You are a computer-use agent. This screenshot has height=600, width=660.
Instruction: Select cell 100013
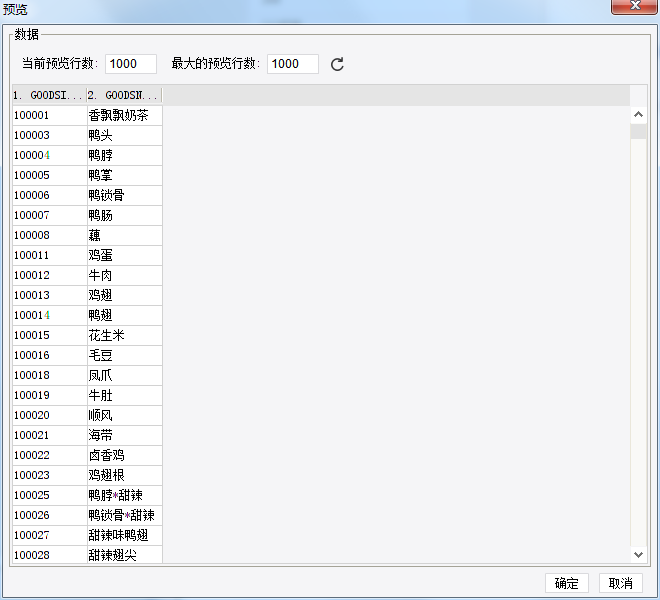coord(50,295)
